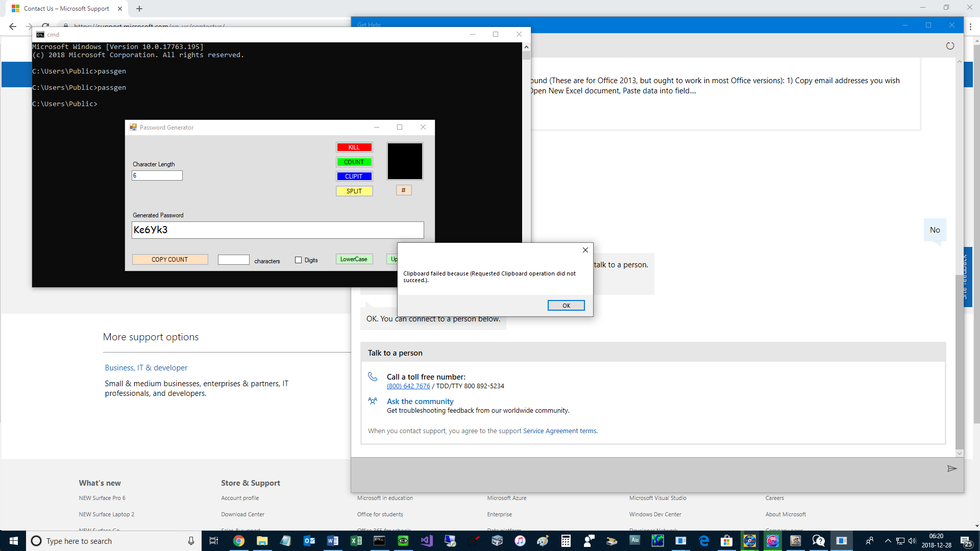Close the clipboard error dialog with X
Viewport: 980px width, 551px height.
click(585, 250)
